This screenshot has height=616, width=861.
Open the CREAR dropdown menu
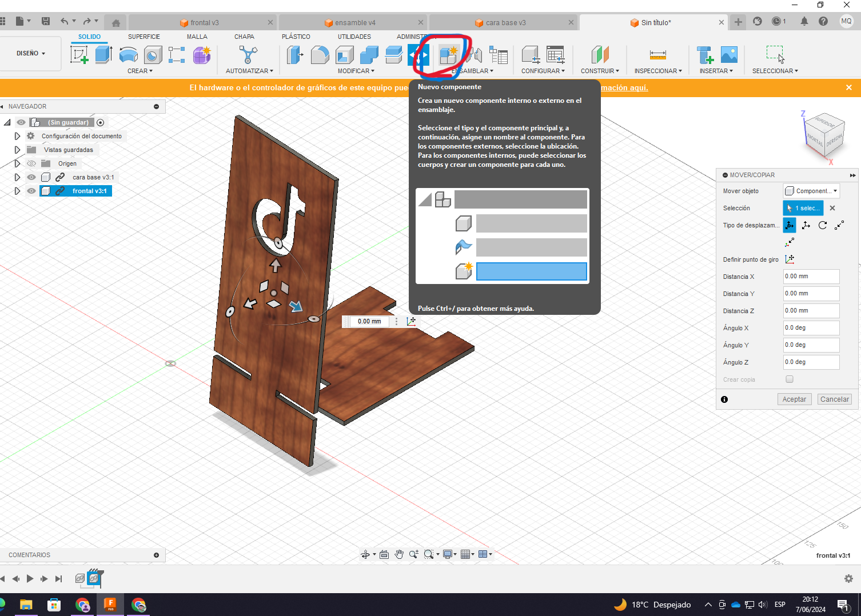(x=140, y=71)
